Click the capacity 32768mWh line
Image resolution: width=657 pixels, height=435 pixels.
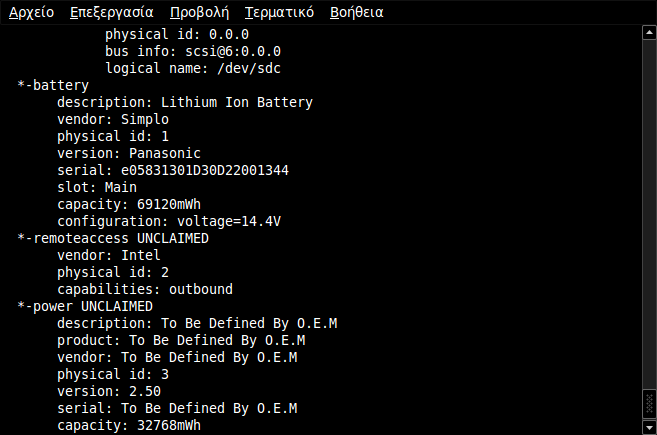tap(129, 425)
